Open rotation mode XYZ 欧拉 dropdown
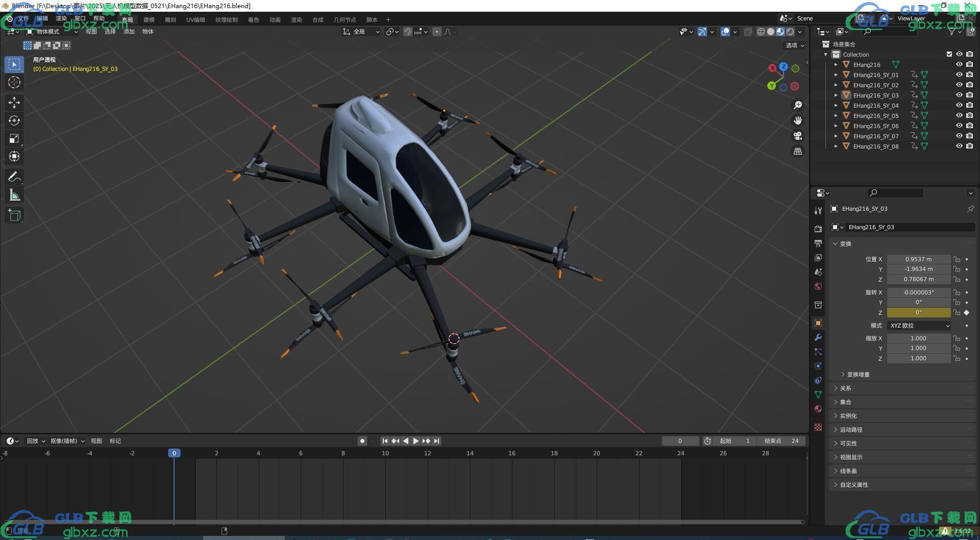The height and width of the screenshot is (540, 980). coord(919,326)
